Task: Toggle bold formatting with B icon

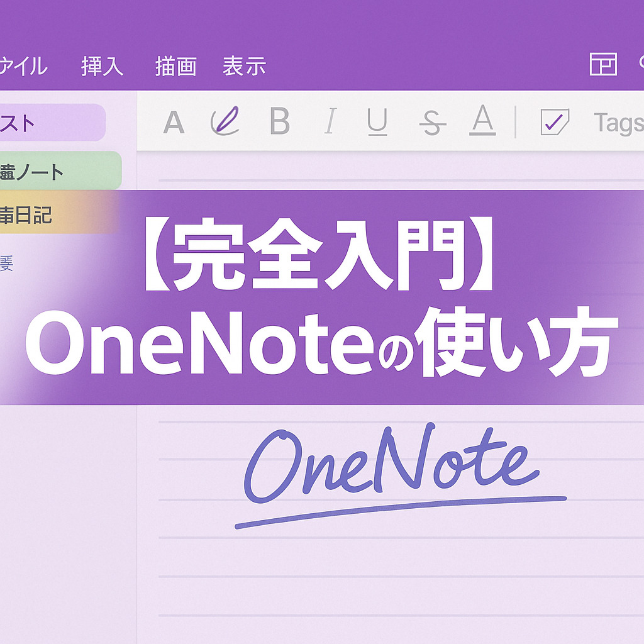Action: coord(280,121)
